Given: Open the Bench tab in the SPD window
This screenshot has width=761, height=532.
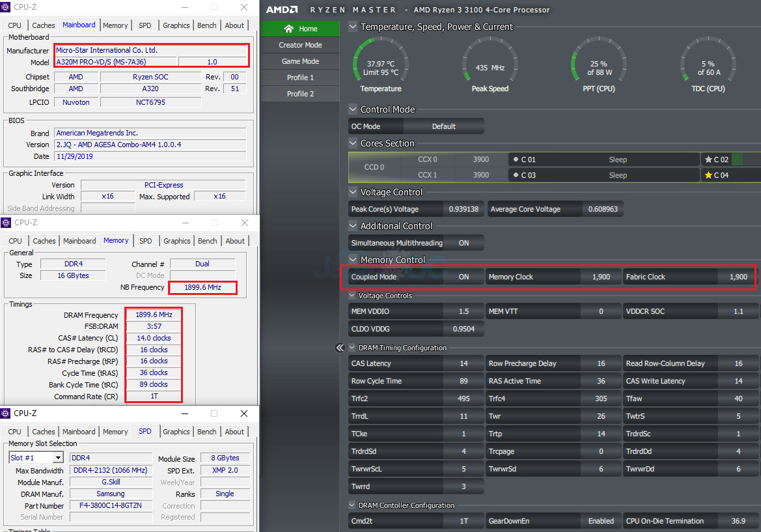Looking at the screenshot, I should pyautogui.click(x=206, y=432).
